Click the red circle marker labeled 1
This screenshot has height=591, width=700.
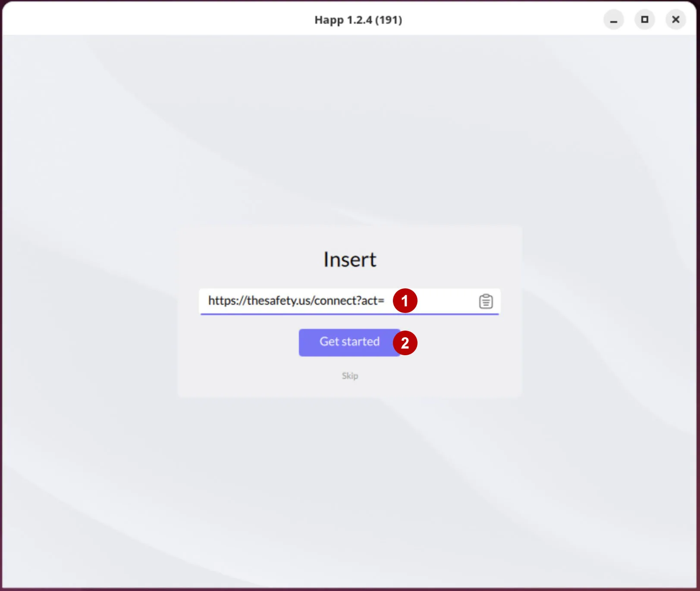405,301
